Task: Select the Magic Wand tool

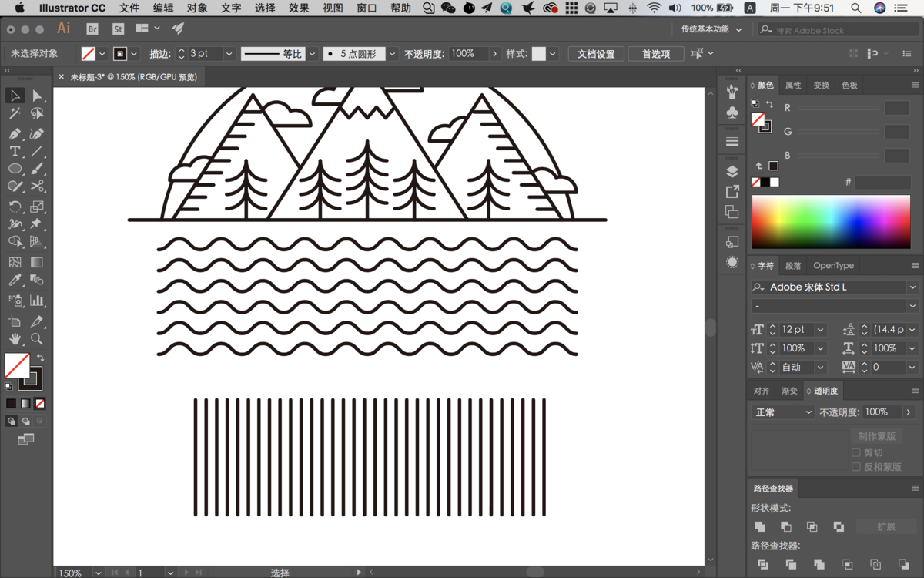Action: coord(15,114)
